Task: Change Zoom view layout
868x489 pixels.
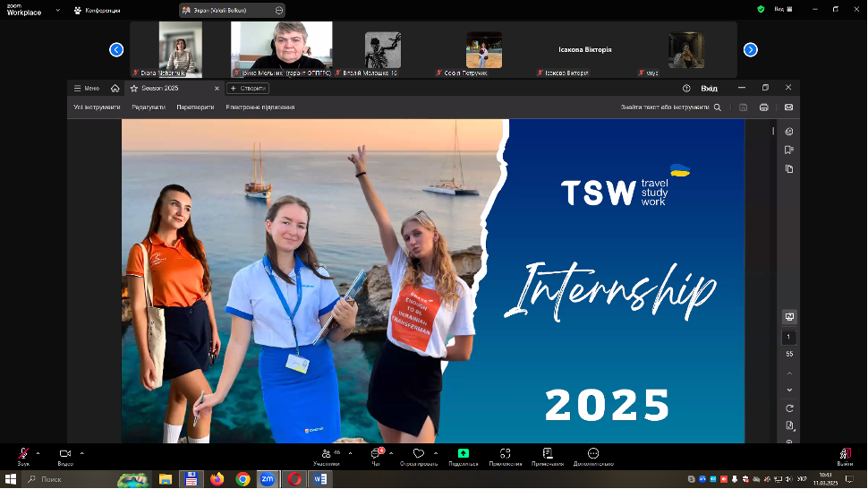Action: click(x=783, y=10)
